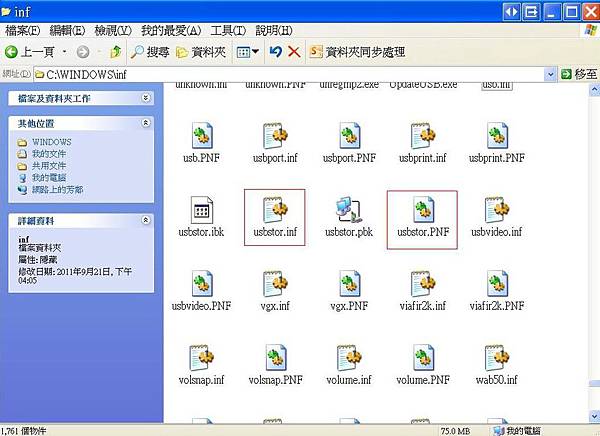Click the 我的電腦 status bar zone

(517, 431)
